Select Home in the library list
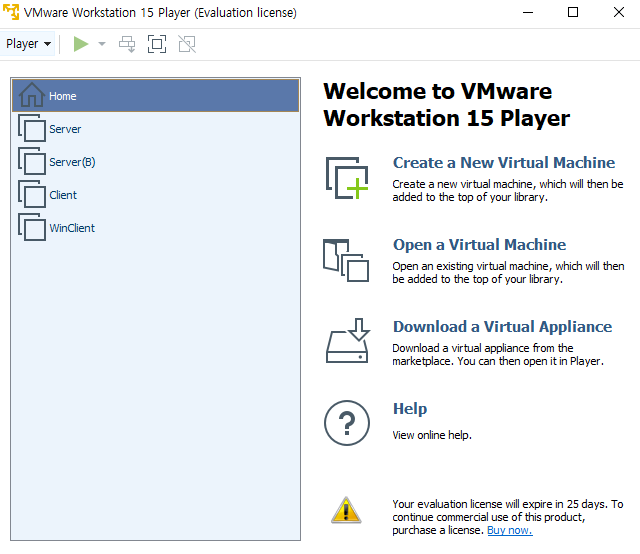The image size is (640, 554). pos(156,96)
